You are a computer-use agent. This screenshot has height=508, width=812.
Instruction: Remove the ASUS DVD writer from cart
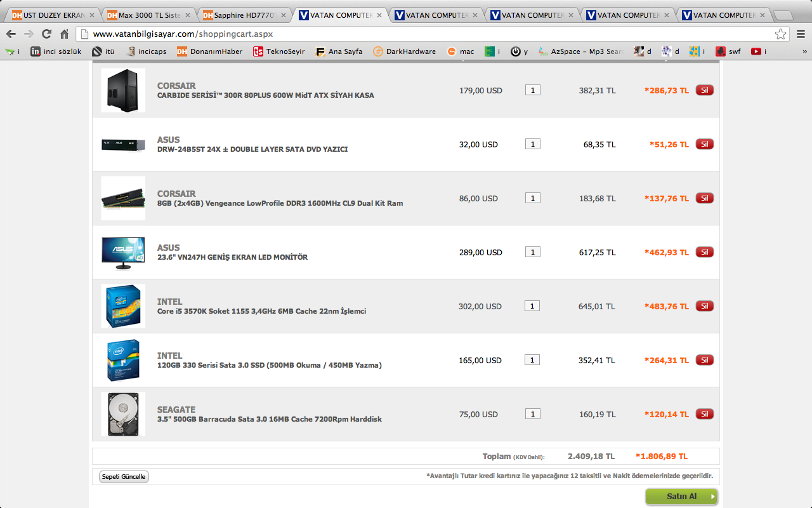[x=704, y=144]
